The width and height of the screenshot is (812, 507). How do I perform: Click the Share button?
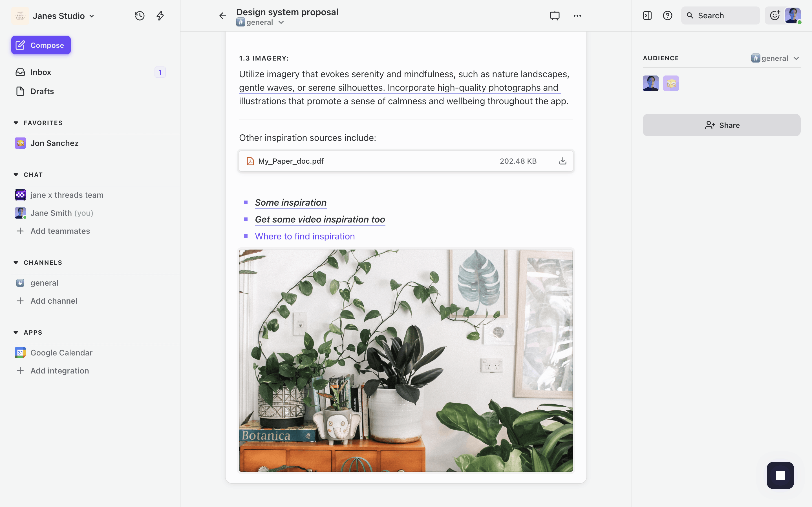[721, 125]
